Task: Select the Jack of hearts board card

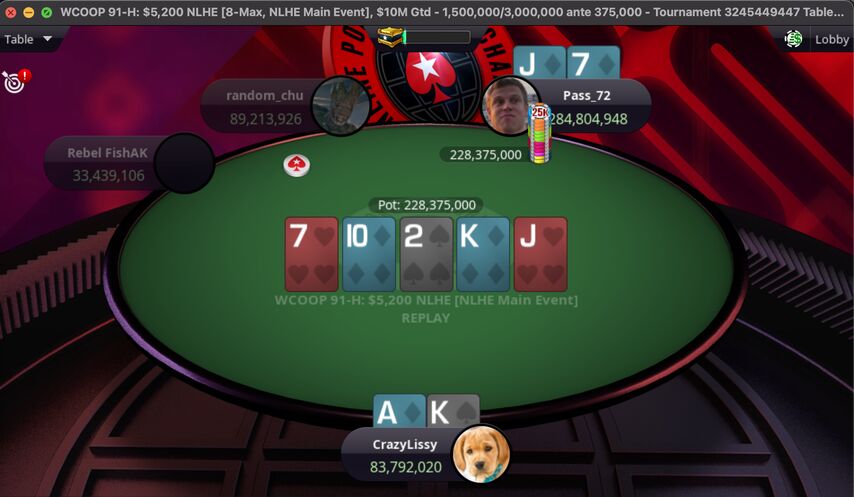Action: (x=541, y=254)
